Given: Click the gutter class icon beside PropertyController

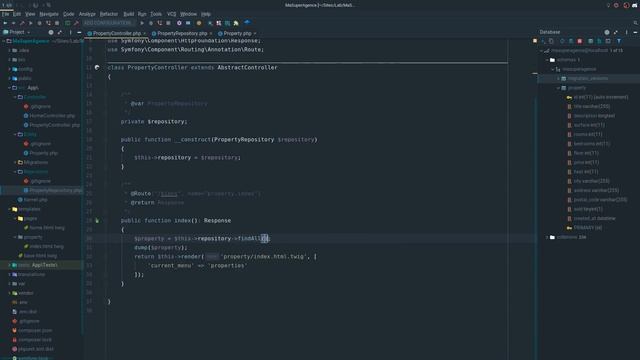Looking at the screenshot, I should [97, 67].
